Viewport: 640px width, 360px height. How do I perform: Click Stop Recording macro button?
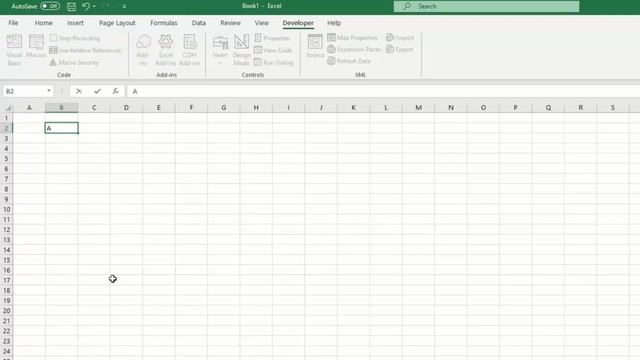click(74, 38)
